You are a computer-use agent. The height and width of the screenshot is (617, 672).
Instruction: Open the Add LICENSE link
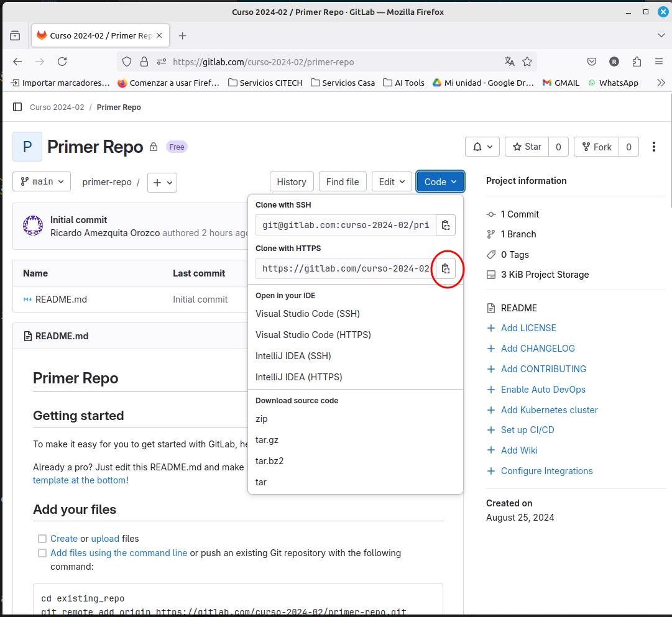[x=528, y=328]
